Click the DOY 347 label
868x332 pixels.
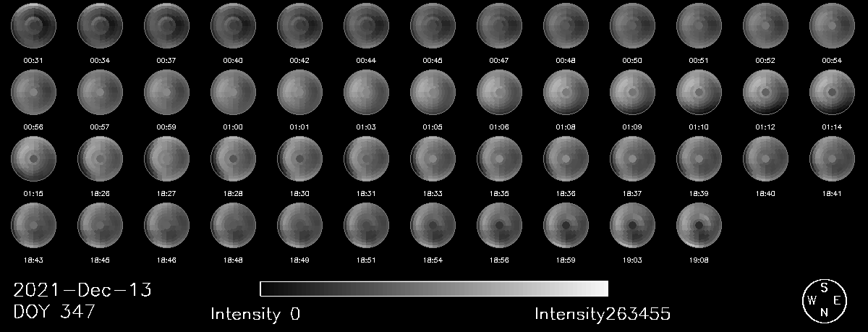(54, 312)
